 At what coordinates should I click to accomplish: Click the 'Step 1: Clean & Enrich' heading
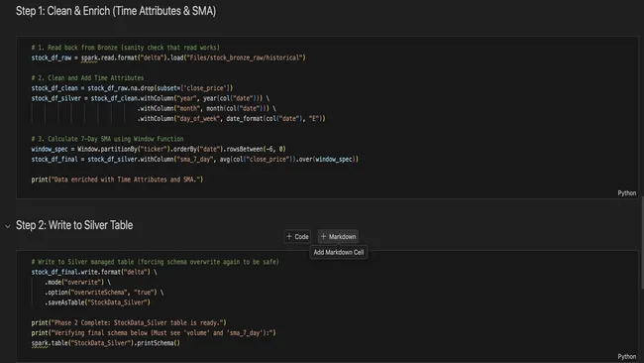(x=116, y=11)
